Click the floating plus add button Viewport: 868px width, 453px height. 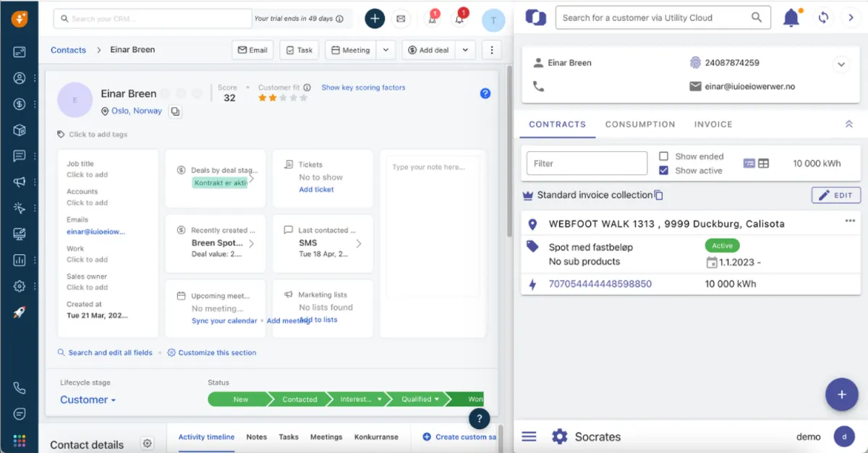841,394
